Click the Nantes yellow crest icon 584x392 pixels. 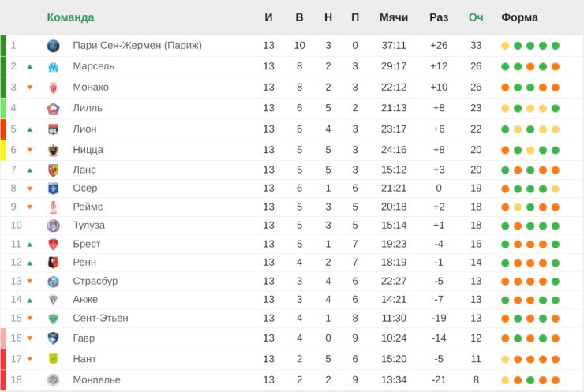[x=53, y=359]
